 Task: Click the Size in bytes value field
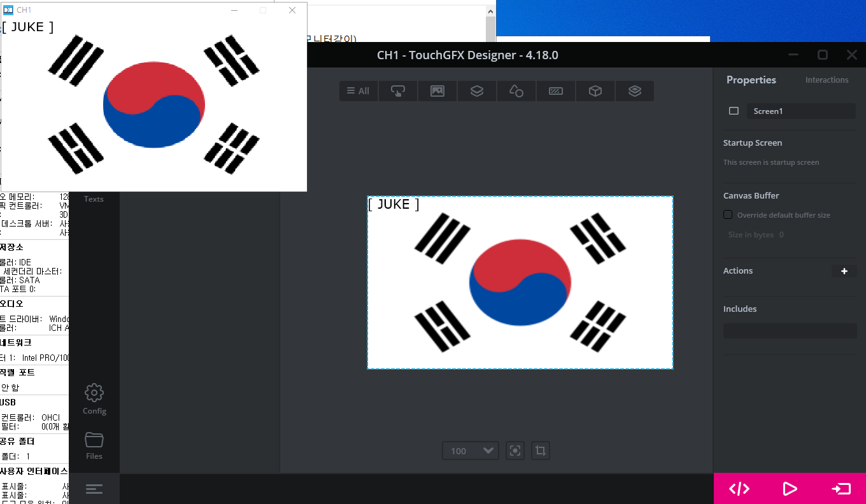click(x=781, y=235)
